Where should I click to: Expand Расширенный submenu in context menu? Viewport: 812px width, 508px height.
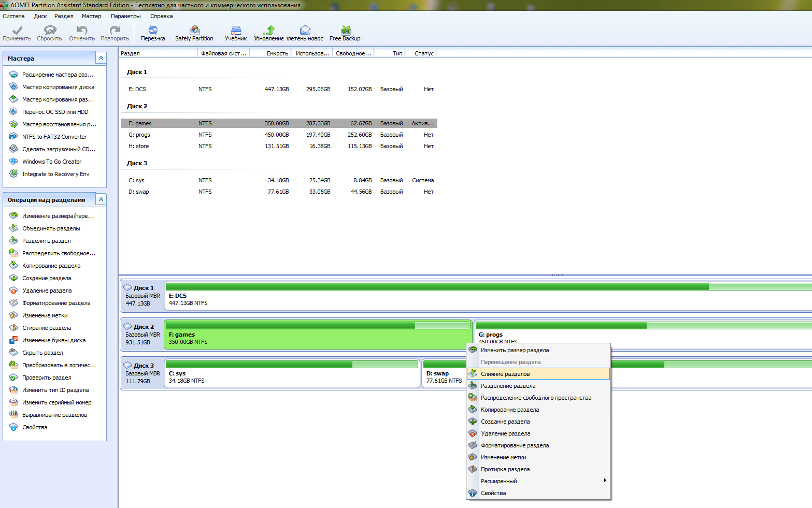(538, 481)
